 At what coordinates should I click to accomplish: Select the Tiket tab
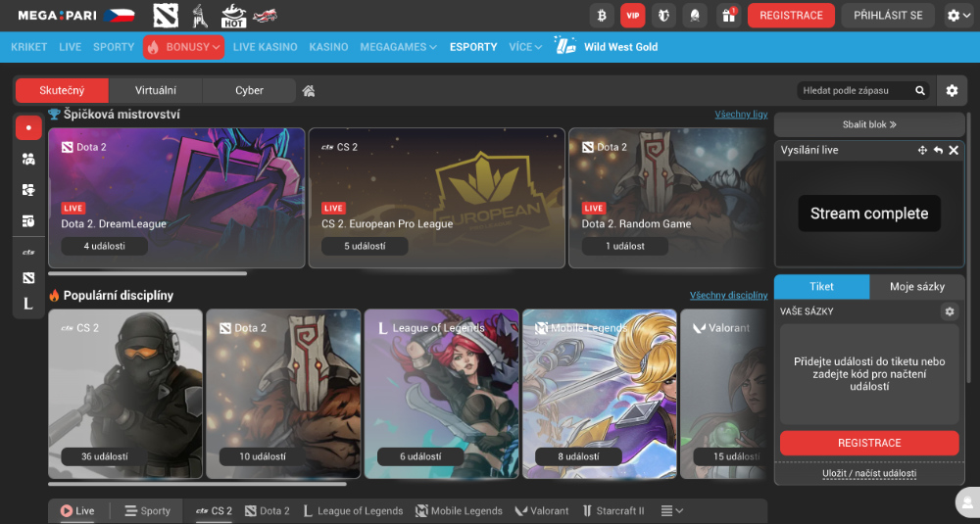tap(822, 287)
